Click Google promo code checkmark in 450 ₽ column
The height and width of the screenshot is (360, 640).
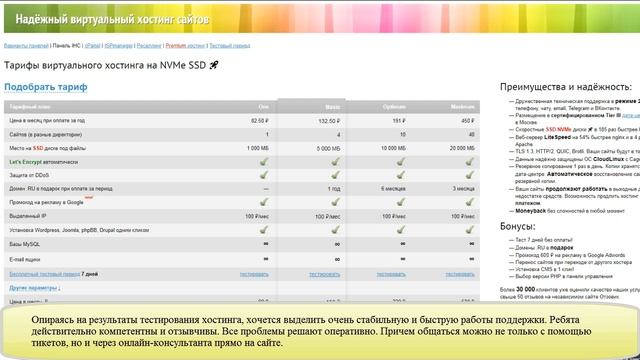[470, 202]
